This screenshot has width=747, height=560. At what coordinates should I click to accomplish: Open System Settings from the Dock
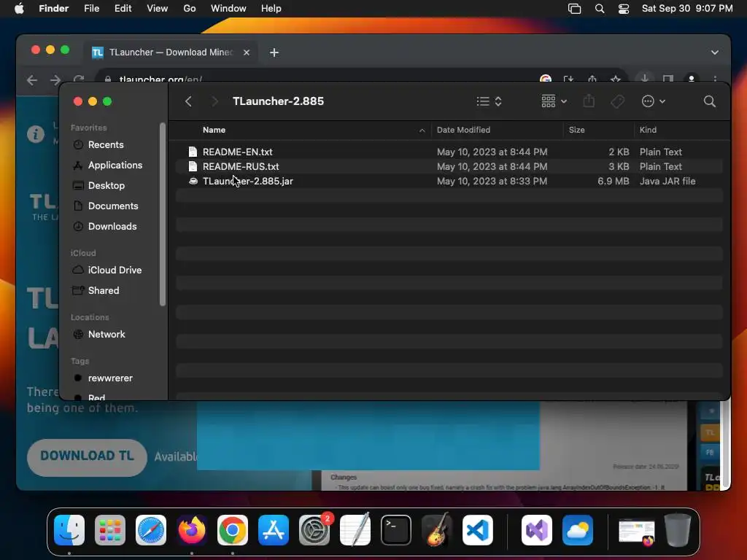click(x=314, y=530)
